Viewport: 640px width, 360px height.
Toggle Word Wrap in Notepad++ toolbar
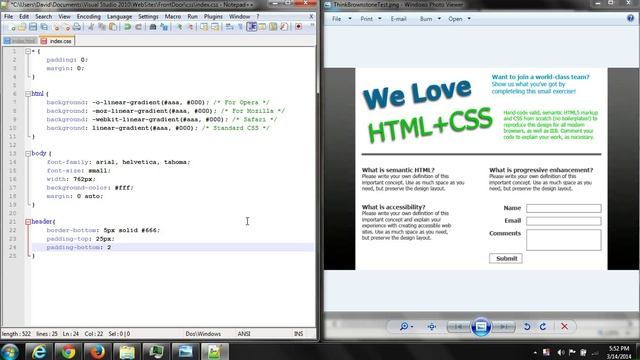click(x=229, y=27)
